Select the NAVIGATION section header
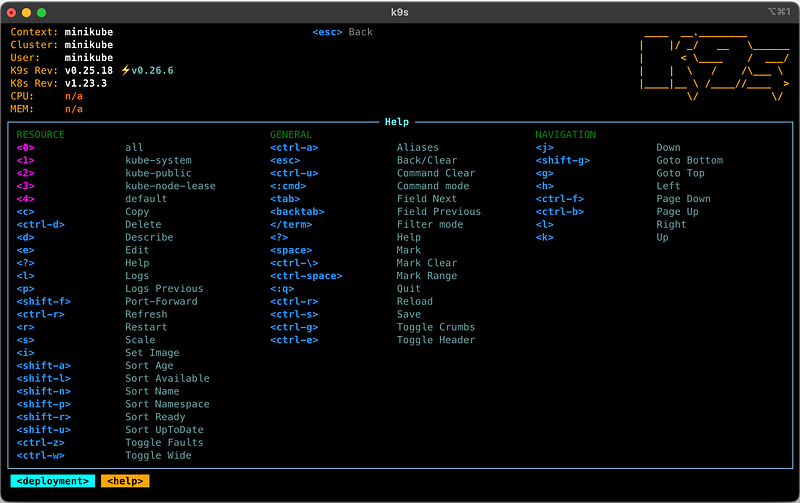Image resolution: width=800 pixels, height=503 pixels. click(x=565, y=135)
